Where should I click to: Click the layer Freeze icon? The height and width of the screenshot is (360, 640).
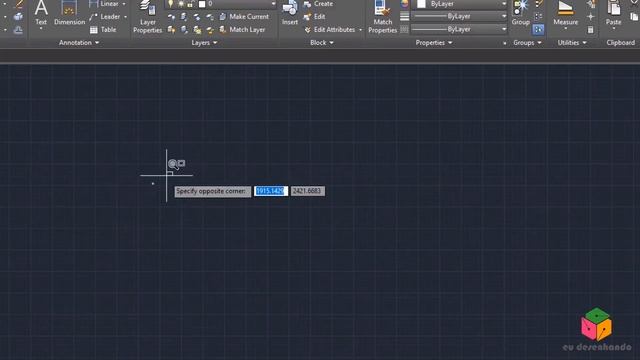click(x=197, y=17)
